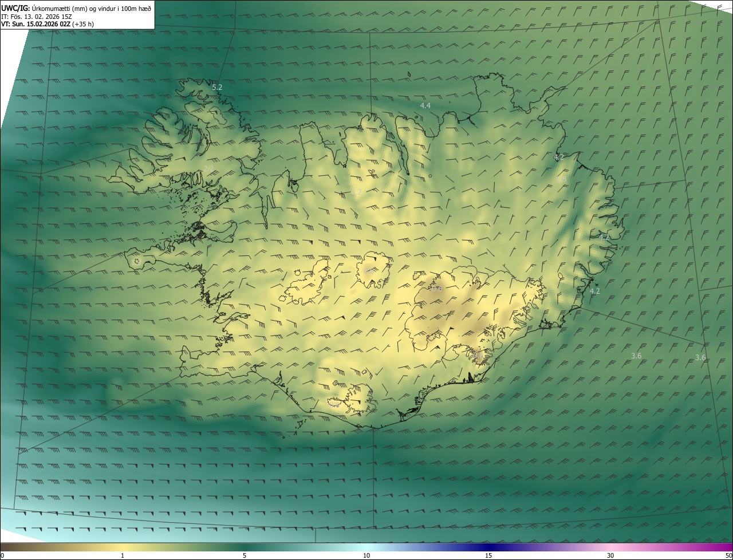Click the colour scale tick label 1

point(123,555)
